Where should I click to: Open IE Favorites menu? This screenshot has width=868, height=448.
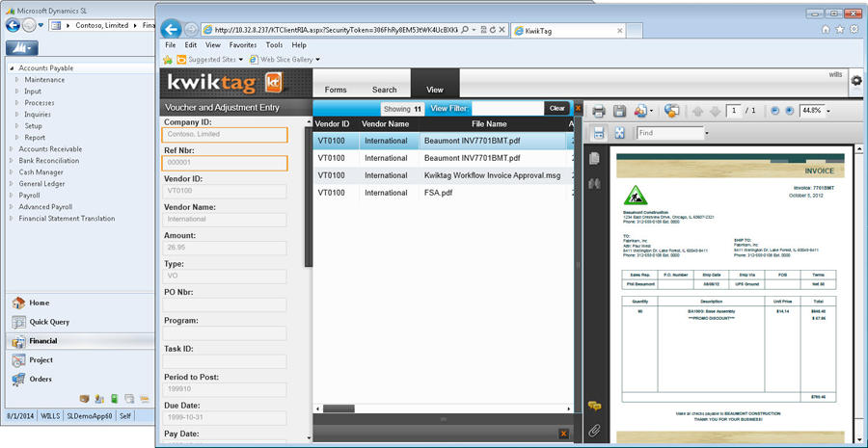[242, 44]
